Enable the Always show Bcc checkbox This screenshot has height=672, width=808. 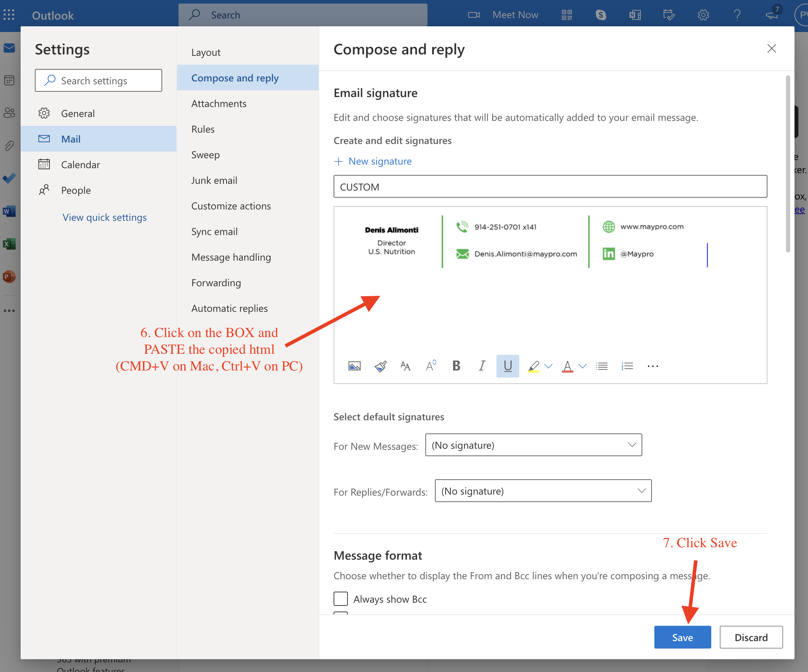coord(340,599)
